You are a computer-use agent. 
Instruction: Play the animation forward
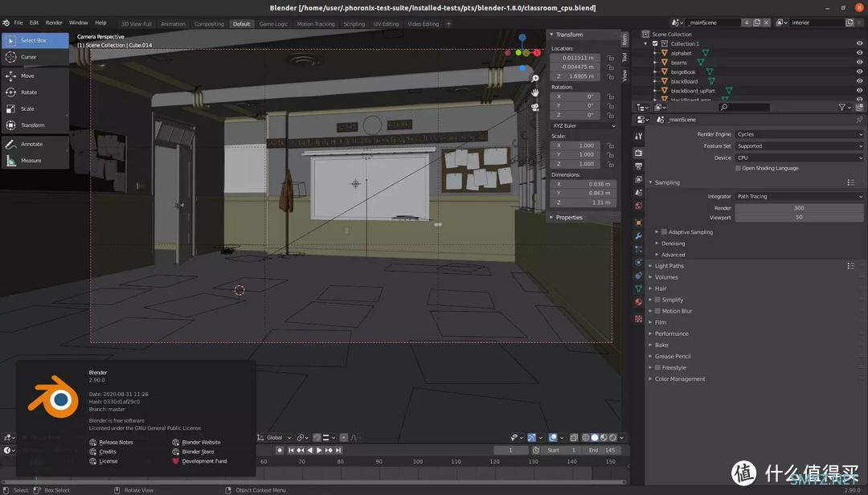click(319, 450)
